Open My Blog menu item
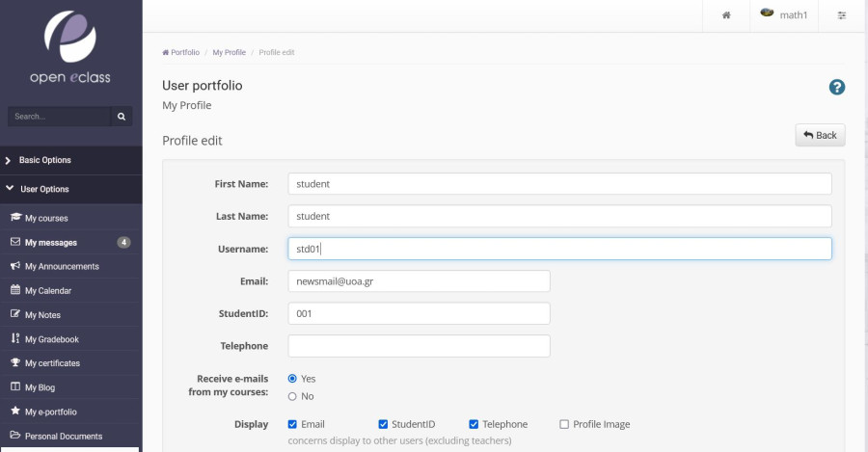This screenshot has height=452, width=868. [70, 387]
